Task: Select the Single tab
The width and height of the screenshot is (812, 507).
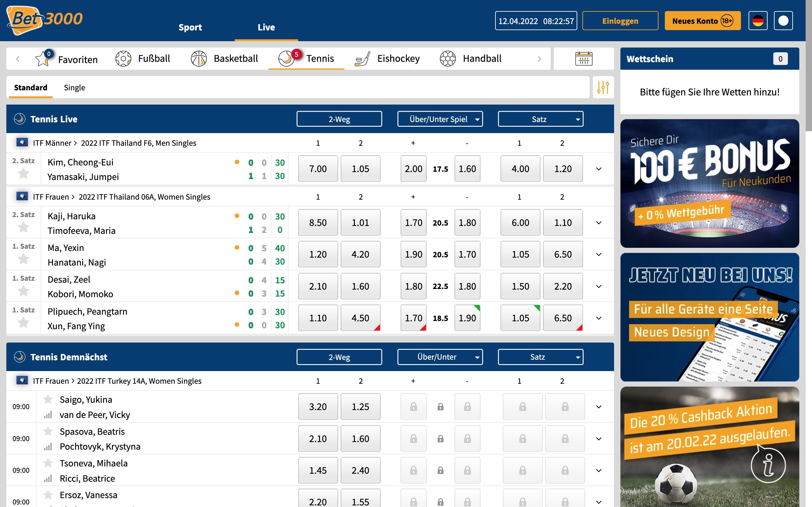Action: click(x=75, y=87)
